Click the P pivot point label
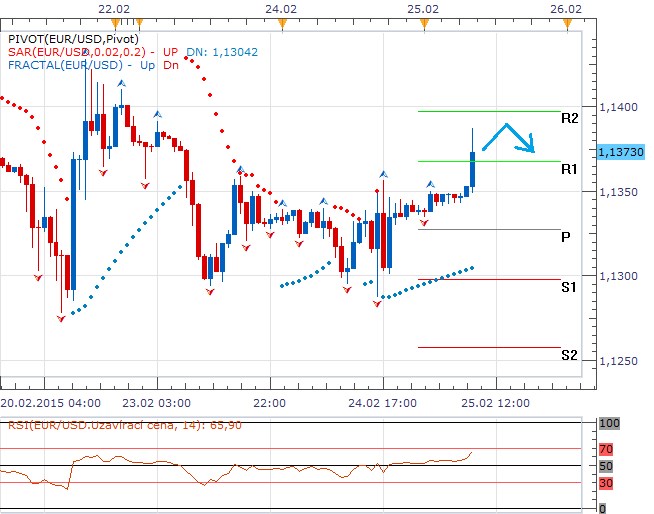 click(x=566, y=237)
